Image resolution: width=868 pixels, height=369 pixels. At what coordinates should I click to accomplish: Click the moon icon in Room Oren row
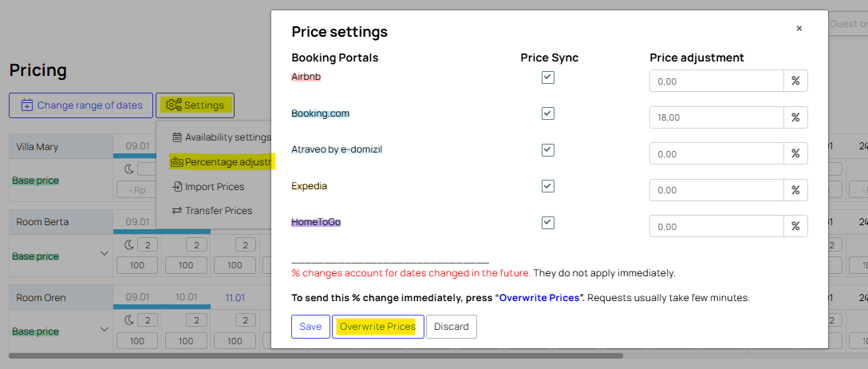coord(128,319)
